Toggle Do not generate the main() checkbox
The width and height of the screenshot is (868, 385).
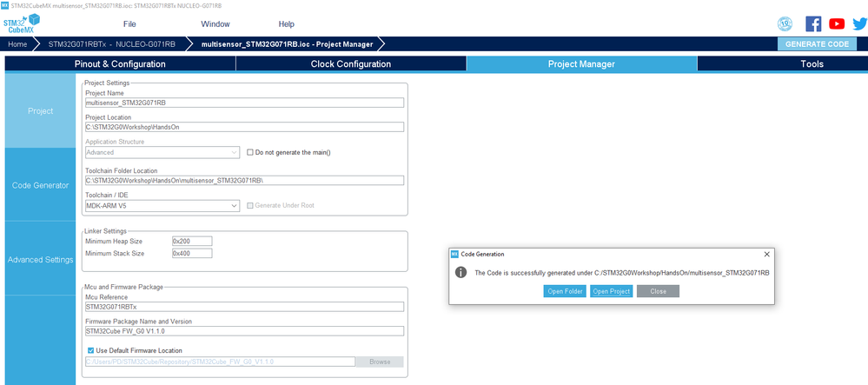pyautogui.click(x=249, y=152)
